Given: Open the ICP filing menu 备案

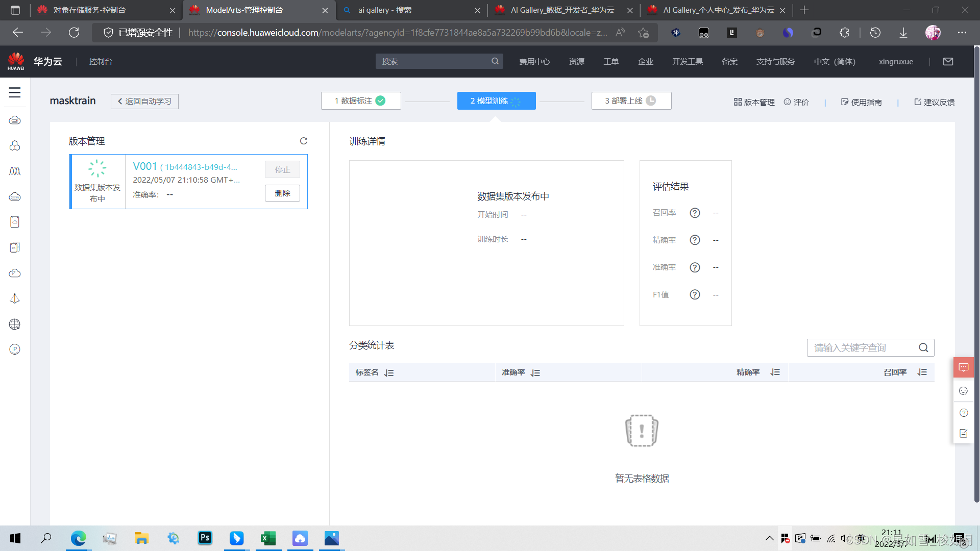Looking at the screenshot, I should pyautogui.click(x=730, y=61).
